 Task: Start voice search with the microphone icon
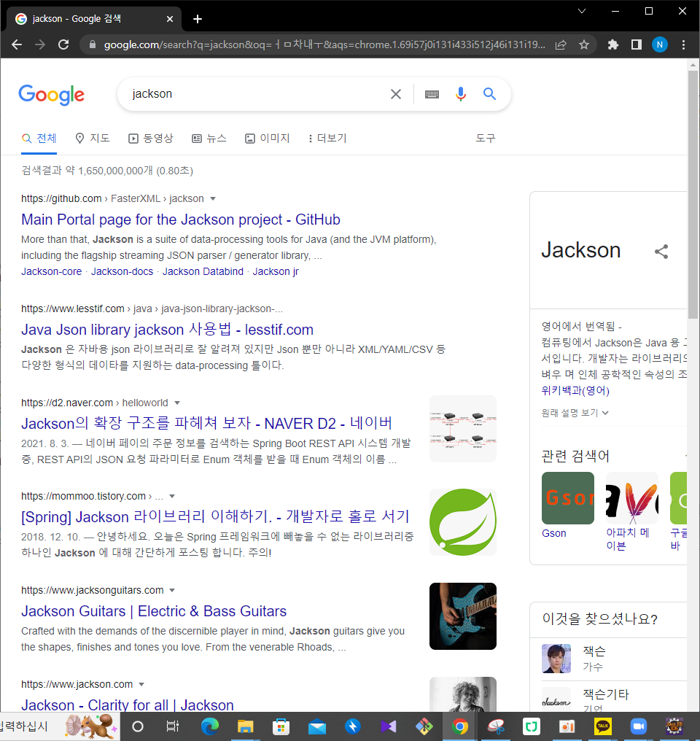[461, 94]
